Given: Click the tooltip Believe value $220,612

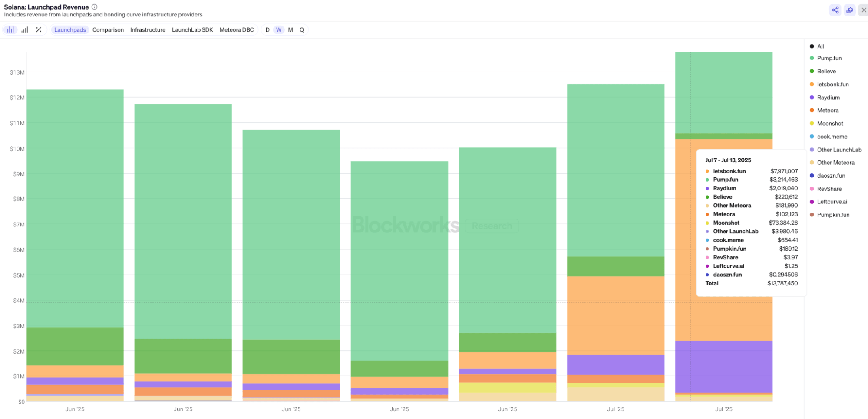Looking at the screenshot, I should point(786,197).
